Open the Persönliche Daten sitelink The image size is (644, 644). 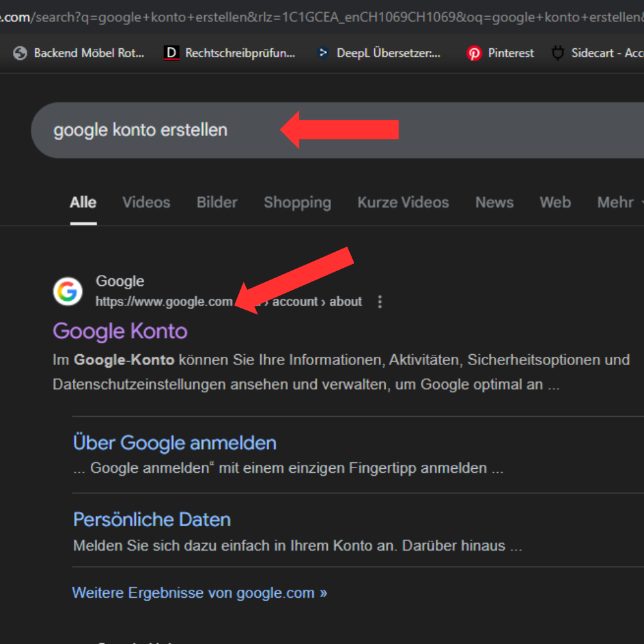pyautogui.click(x=152, y=520)
